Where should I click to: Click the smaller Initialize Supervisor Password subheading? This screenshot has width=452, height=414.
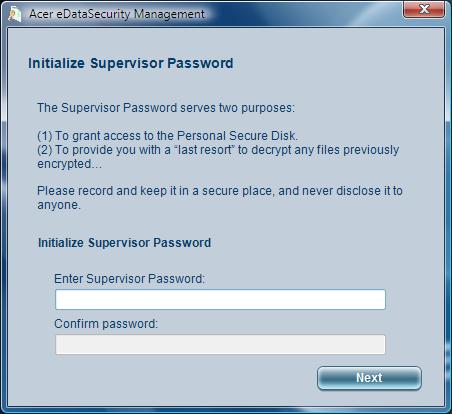pyautogui.click(x=124, y=243)
